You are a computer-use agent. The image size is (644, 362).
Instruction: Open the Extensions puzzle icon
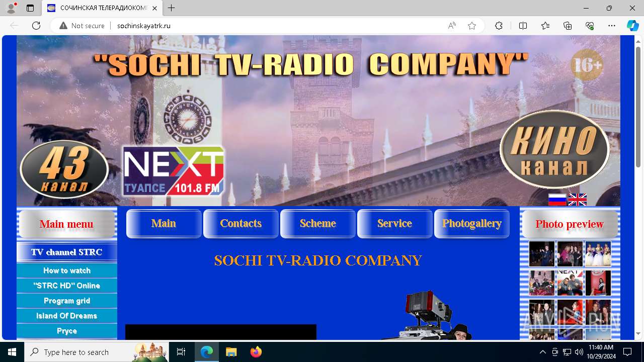(499, 26)
